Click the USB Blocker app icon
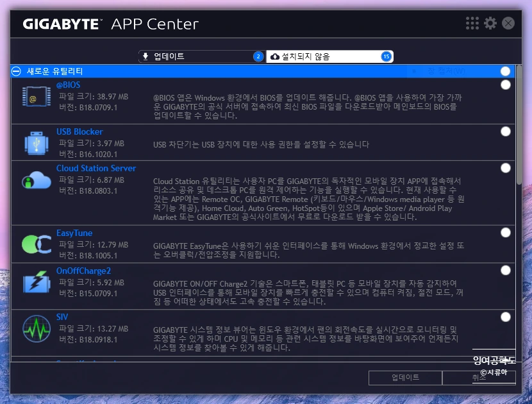 (36, 142)
